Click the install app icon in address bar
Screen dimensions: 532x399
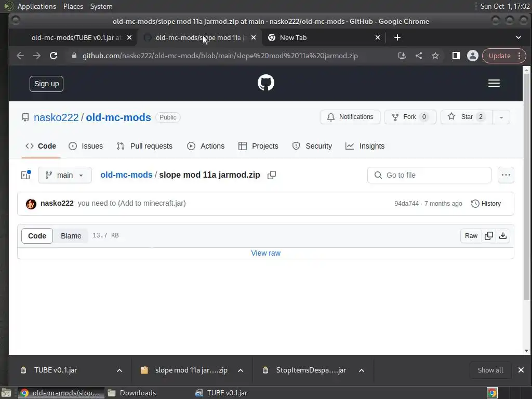(402, 56)
